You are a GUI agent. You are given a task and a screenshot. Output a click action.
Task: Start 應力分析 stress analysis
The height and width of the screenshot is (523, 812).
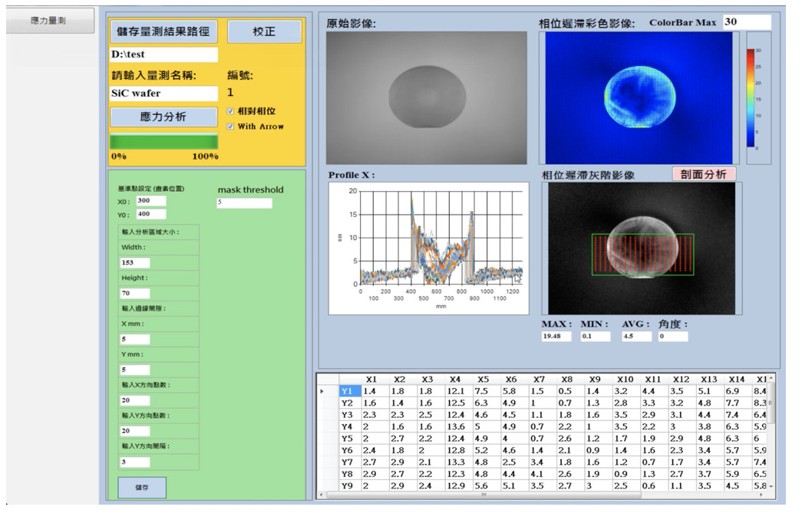(x=163, y=117)
